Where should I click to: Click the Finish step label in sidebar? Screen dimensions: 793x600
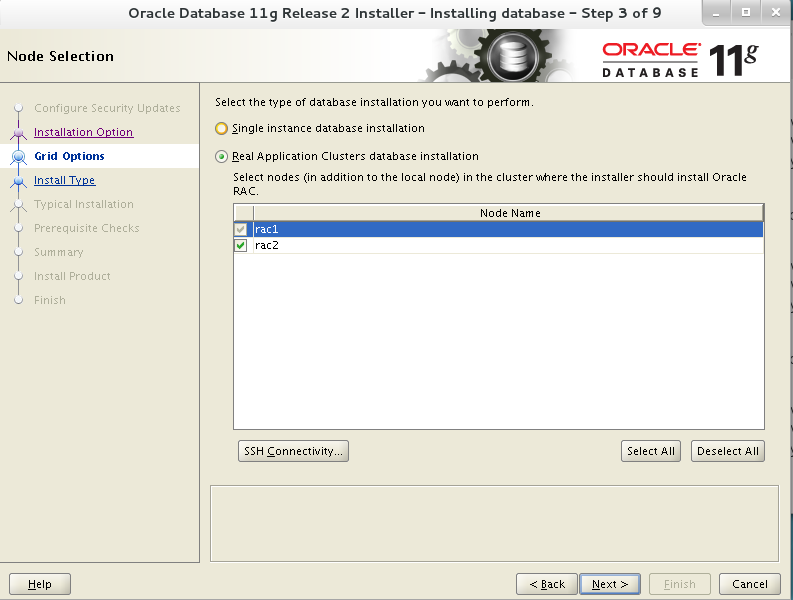click(50, 301)
